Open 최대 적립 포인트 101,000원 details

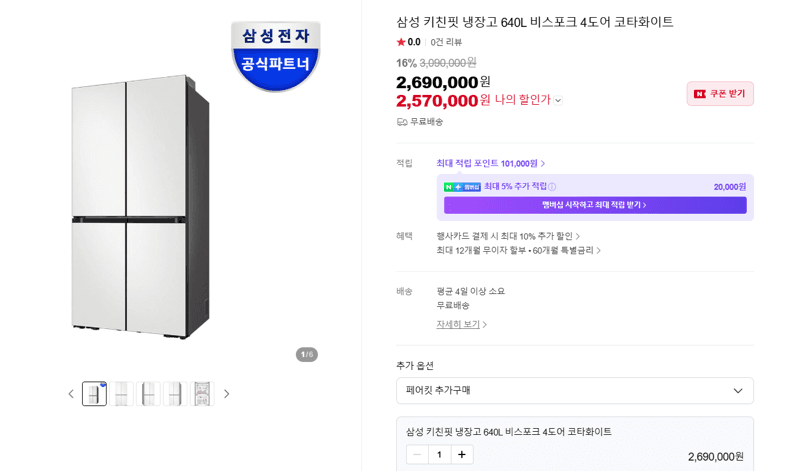490,163
